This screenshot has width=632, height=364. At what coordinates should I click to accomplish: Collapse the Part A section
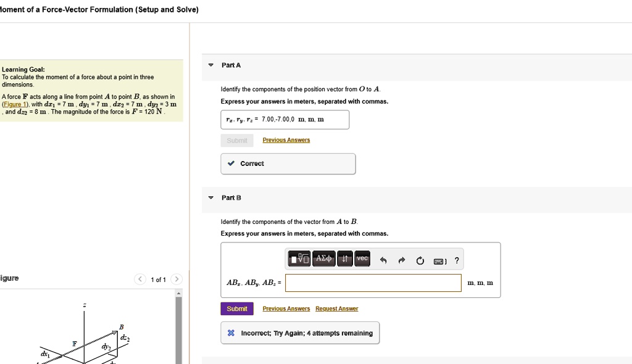[211, 65]
